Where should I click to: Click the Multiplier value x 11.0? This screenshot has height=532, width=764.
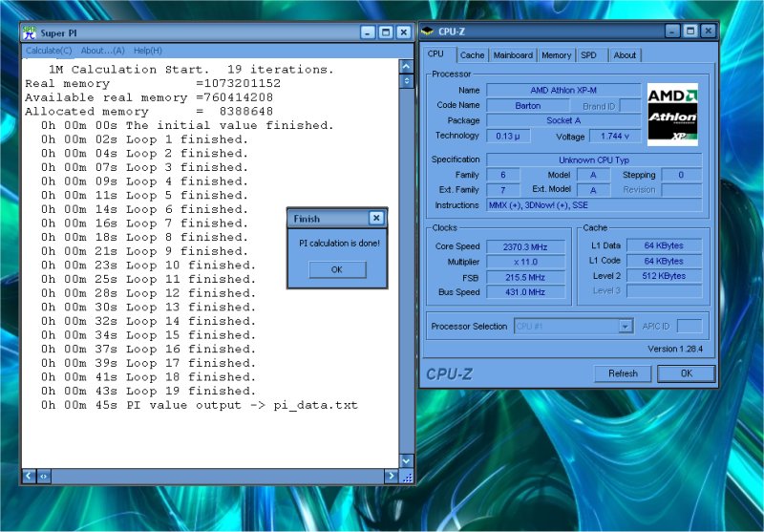525,262
